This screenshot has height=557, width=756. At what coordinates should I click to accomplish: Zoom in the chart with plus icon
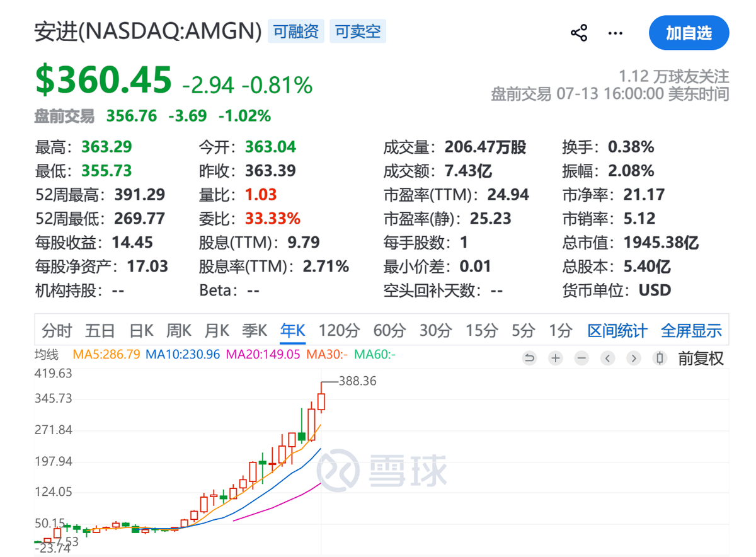(x=555, y=359)
